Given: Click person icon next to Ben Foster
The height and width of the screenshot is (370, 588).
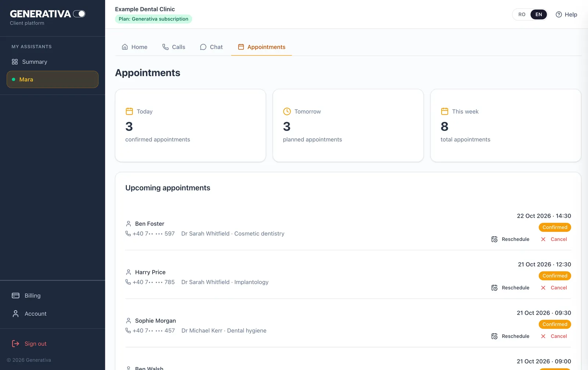Looking at the screenshot, I should pyautogui.click(x=129, y=224).
